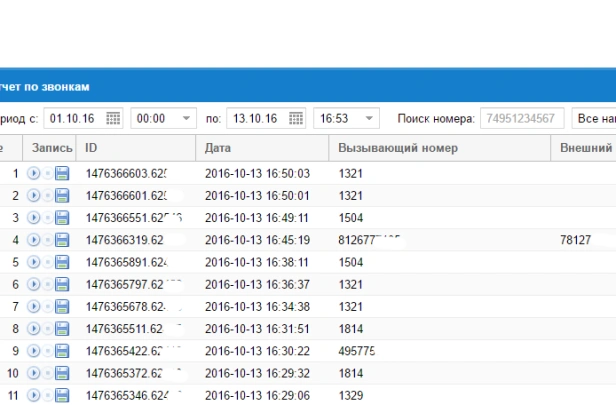
Task: Open calendar picker for end date 13.10.16
Action: (x=296, y=118)
